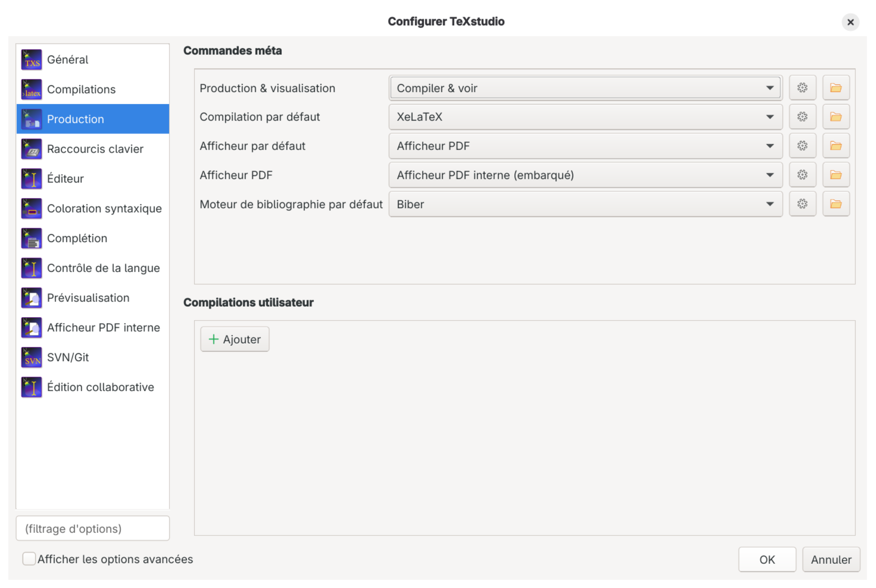Click folder icon for Afficheur par défaut
This screenshot has height=588, width=876.
coord(836,146)
